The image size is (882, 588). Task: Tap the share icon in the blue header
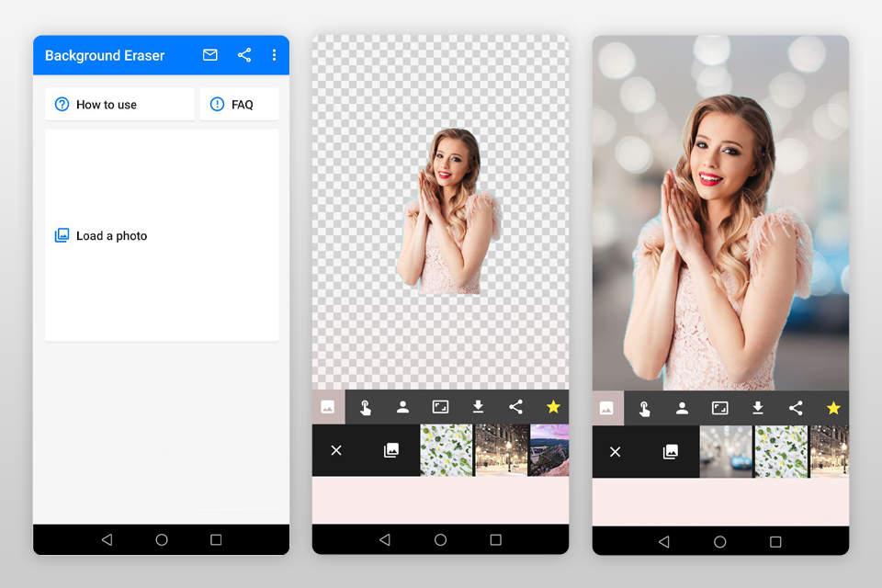point(244,55)
